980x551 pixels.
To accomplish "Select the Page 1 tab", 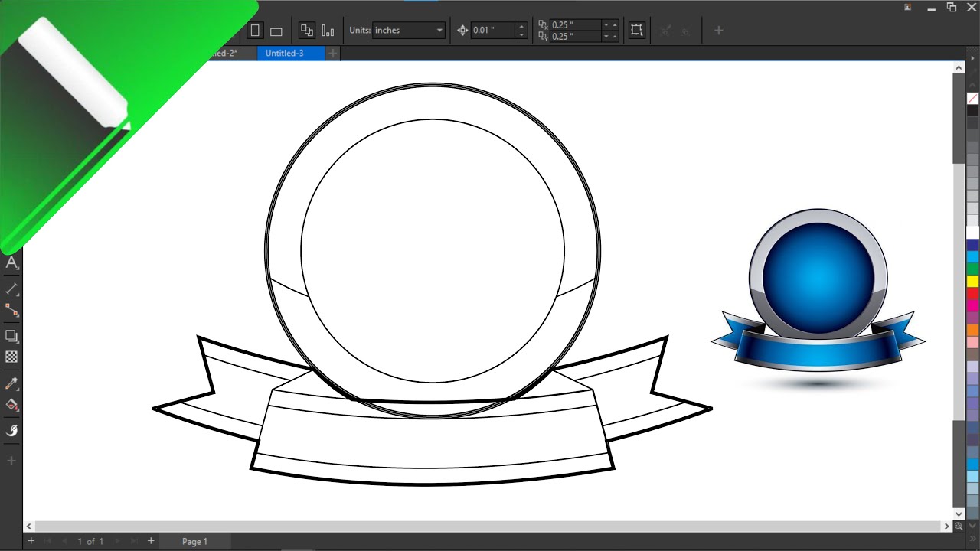I will 194,541.
